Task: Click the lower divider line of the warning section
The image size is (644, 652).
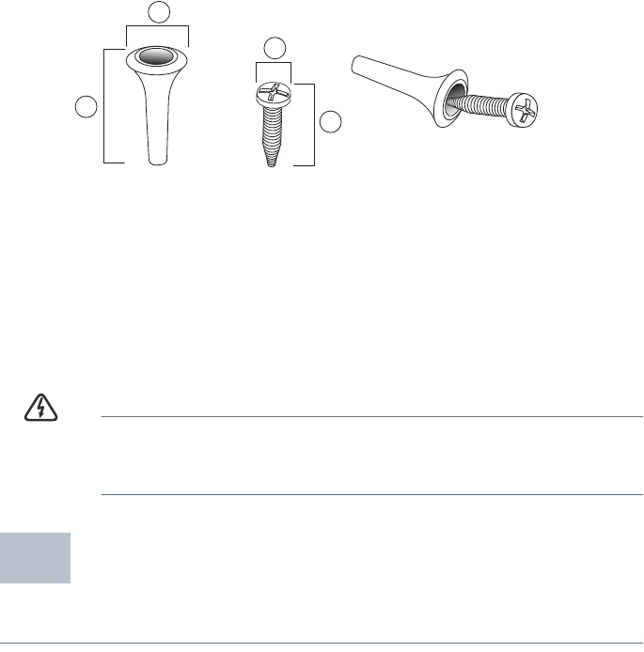Action: 372,494
